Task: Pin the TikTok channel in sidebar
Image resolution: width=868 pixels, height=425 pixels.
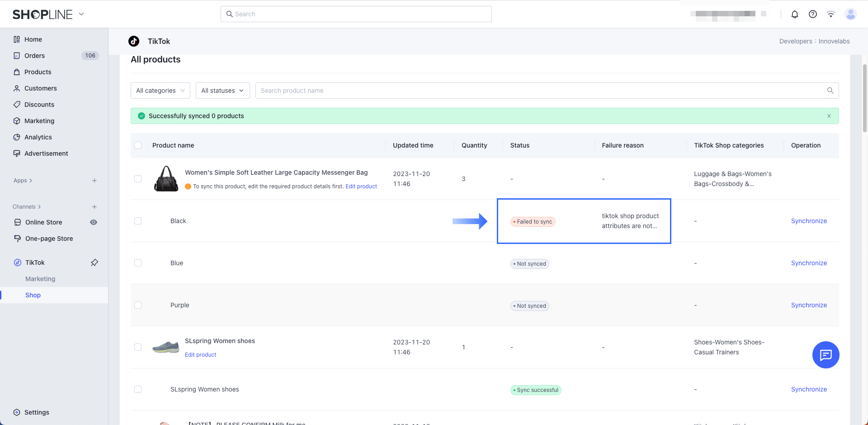Action: 94,263
